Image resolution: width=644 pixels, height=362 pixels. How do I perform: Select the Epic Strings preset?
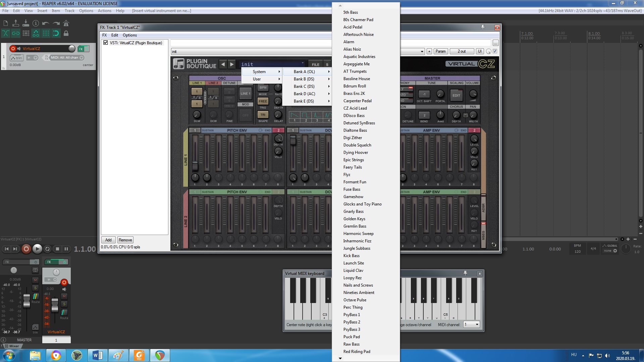coord(354,160)
